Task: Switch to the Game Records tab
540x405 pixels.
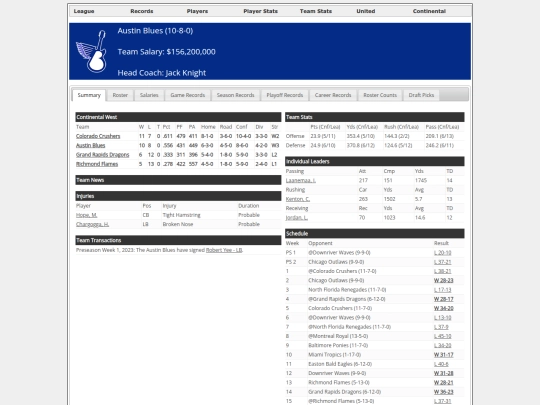Action: point(188,95)
